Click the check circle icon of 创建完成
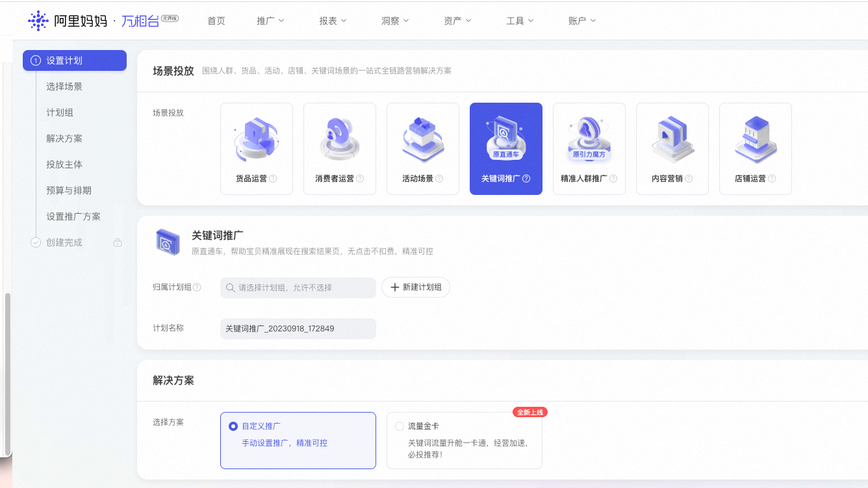The width and height of the screenshot is (868, 488). 36,242
